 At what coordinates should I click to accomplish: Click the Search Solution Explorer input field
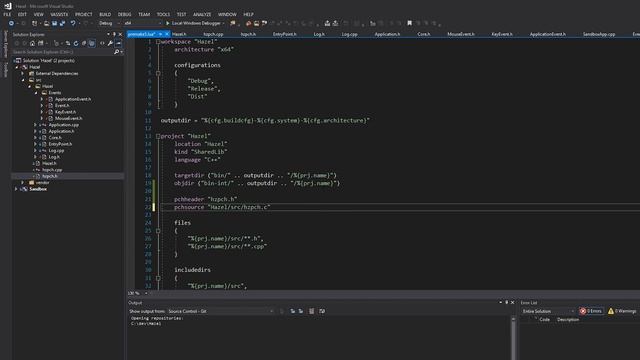point(62,52)
